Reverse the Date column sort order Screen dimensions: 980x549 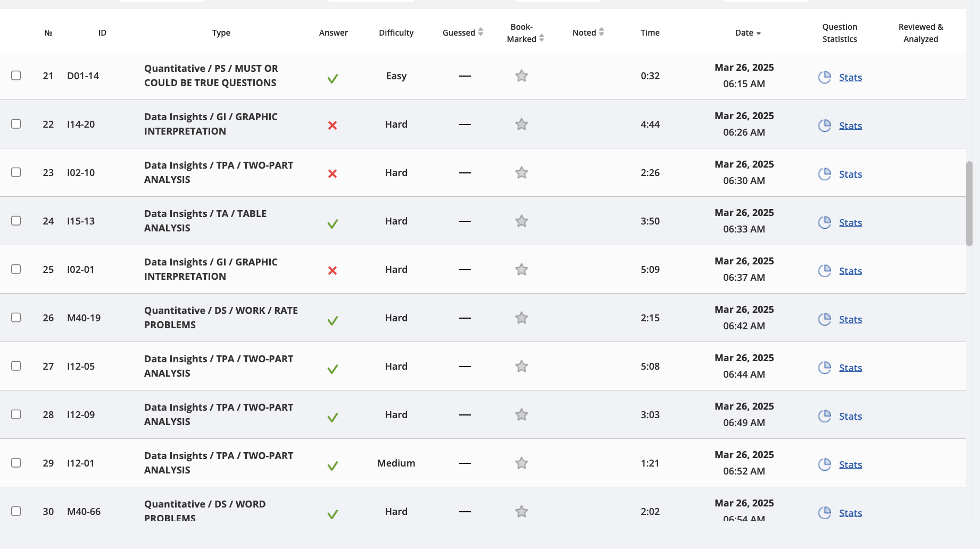click(747, 32)
